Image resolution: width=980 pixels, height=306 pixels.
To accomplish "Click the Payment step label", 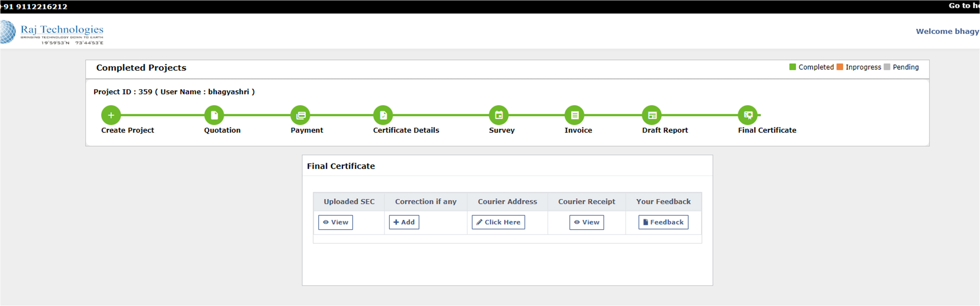I will coord(307,130).
